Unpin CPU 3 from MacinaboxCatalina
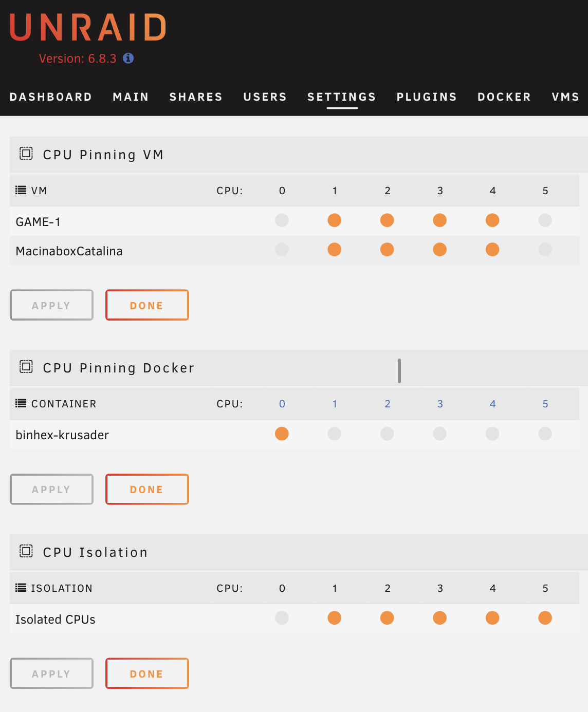The image size is (588, 712). point(439,250)
